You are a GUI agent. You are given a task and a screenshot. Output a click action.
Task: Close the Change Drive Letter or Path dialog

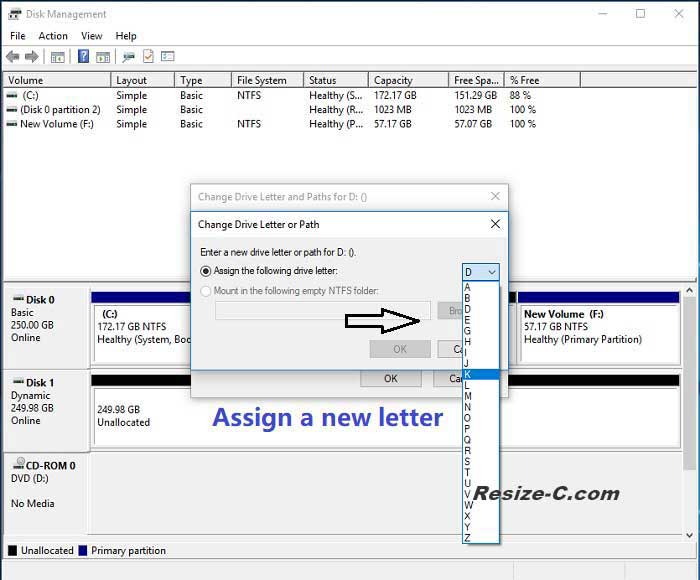pyautogui.click(x=495, y=224)
